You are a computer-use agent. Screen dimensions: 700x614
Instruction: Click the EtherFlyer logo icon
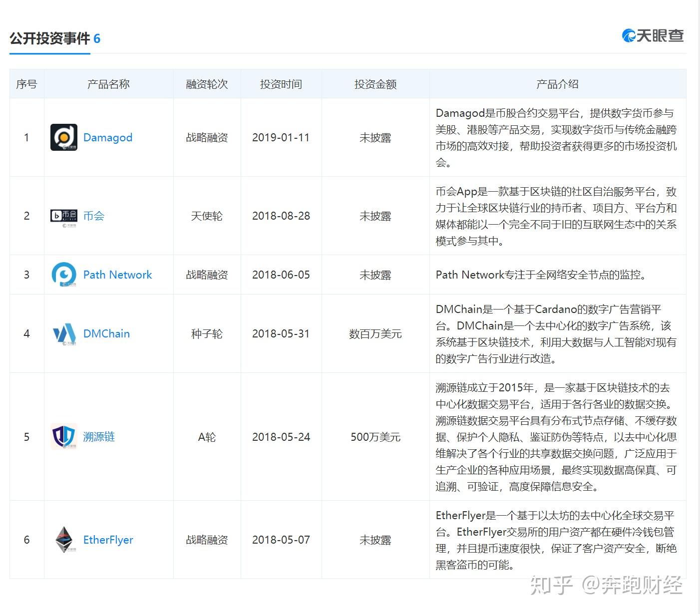pos(64,540)
